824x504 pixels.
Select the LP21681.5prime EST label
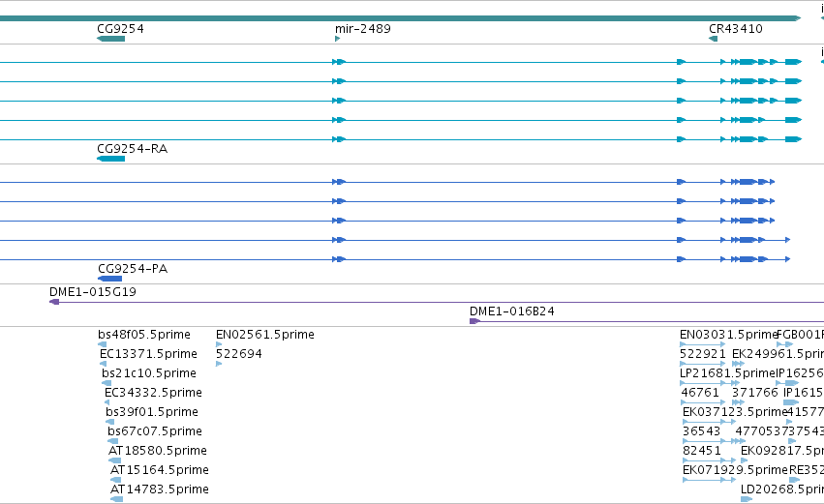pyautogui.click(x=728, y=373)
